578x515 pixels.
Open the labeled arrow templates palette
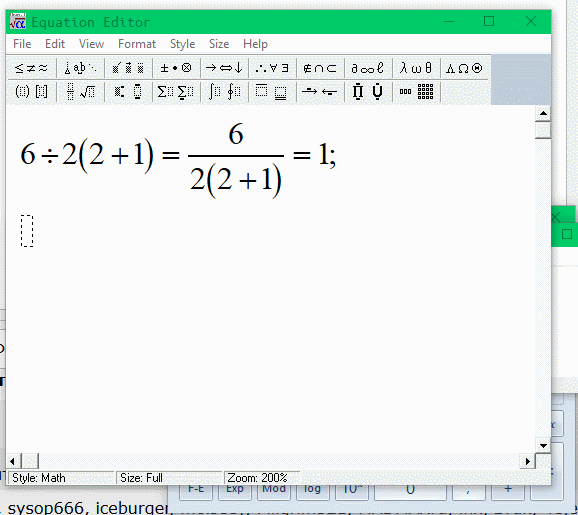click(x=320, y=92)
